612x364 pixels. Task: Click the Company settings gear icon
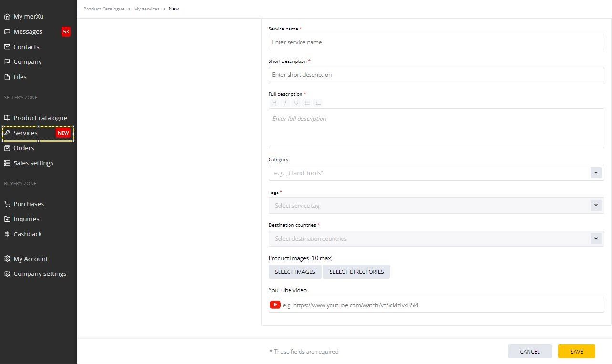click(x=7, y=273)
